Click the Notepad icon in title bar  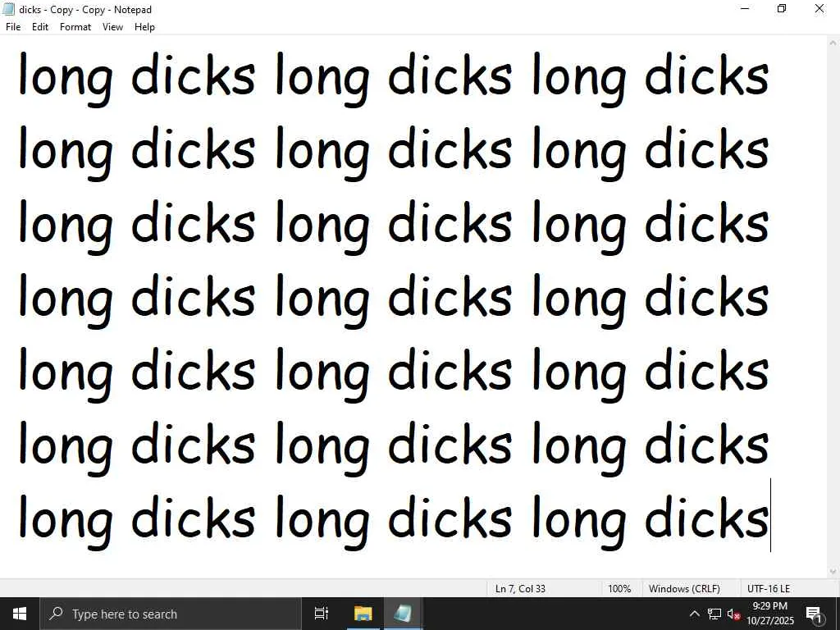click(x=8, y=9)
